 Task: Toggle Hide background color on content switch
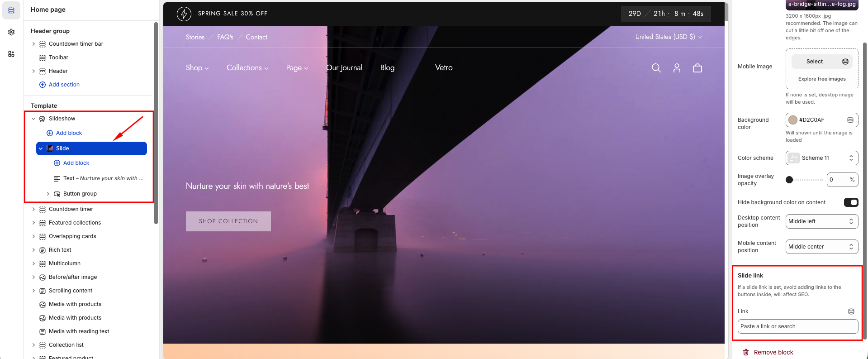click(x=850, y=202)
